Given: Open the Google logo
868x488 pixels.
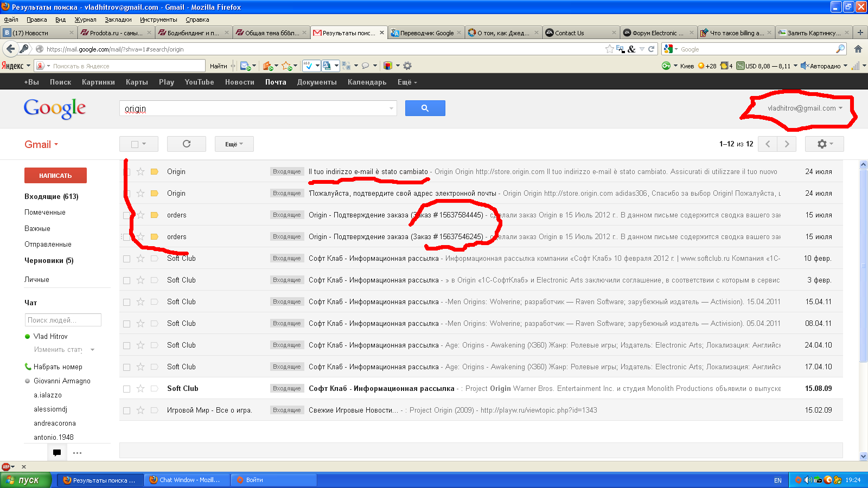Looking at the screenshot, I should (x=55, y=108).
